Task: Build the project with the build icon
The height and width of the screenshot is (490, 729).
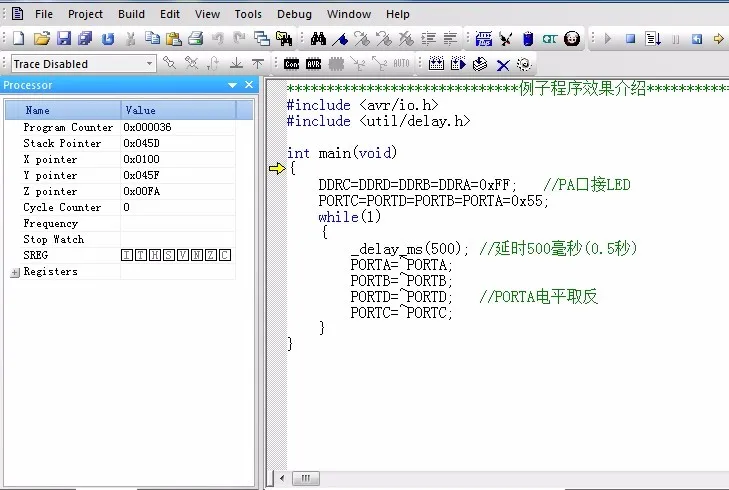Action: [x=436, y=64]
